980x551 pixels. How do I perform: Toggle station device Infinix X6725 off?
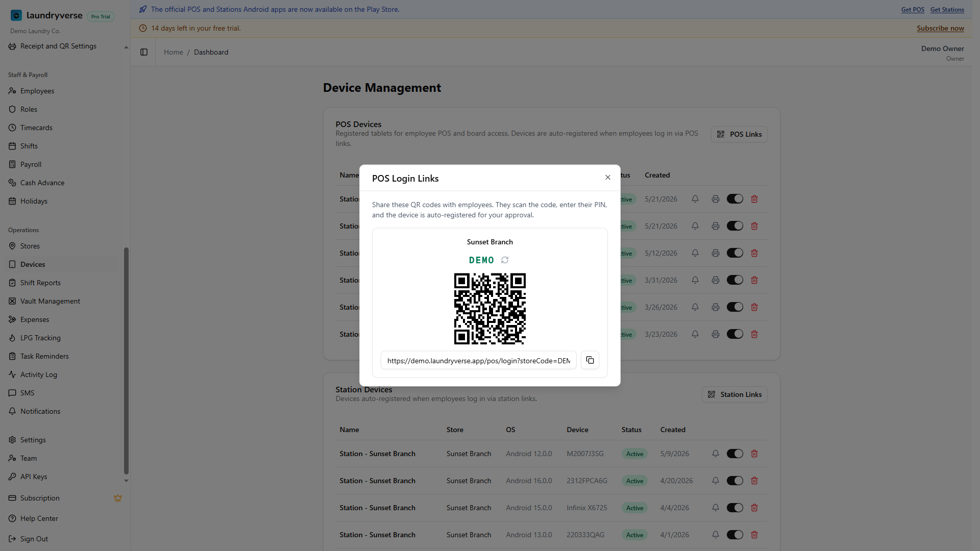735,508
